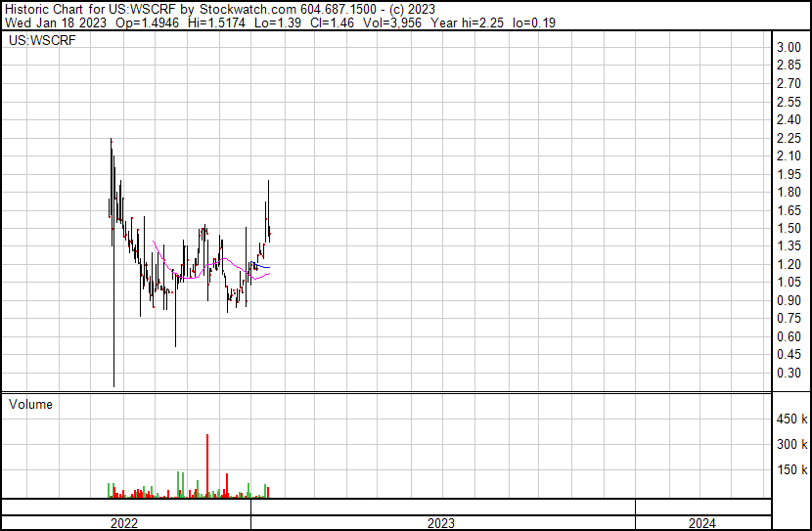Image resolution: width=812 pixels, height=531 pixels.
Task: Click 'Historic Chart for US:WSCRF' title text
Action: click(x=91, y=10)
